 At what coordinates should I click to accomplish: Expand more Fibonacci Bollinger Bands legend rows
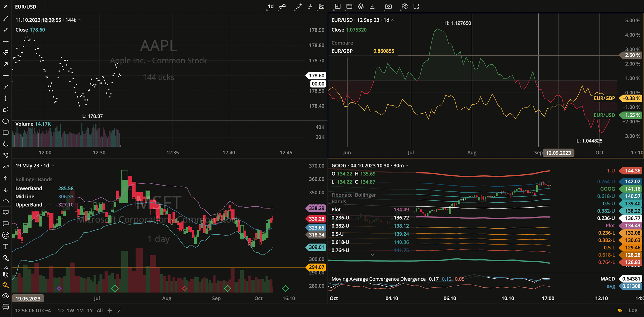[372, 255]
